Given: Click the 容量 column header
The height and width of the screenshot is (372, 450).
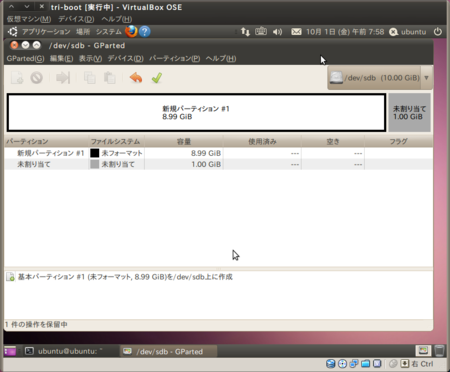Looking at the screenshot, I should pyautogui.click(x=183, y=141).
